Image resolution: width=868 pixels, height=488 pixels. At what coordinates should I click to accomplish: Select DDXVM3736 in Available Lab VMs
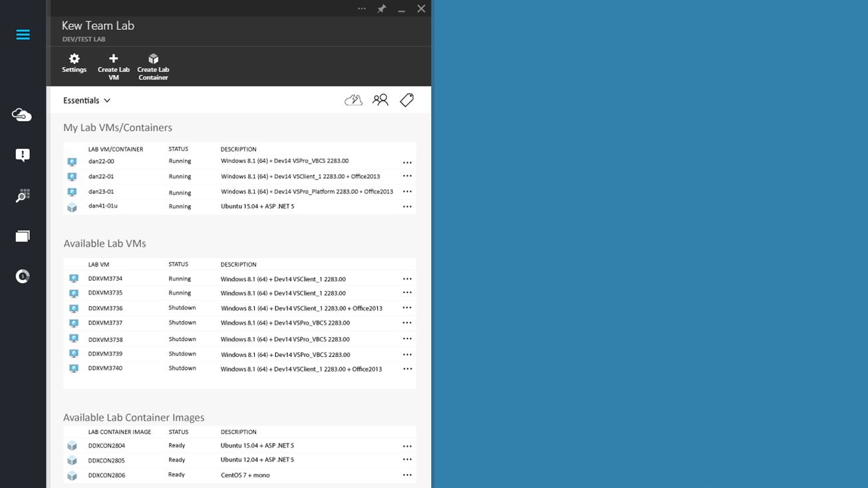click(x=105, y=308)
